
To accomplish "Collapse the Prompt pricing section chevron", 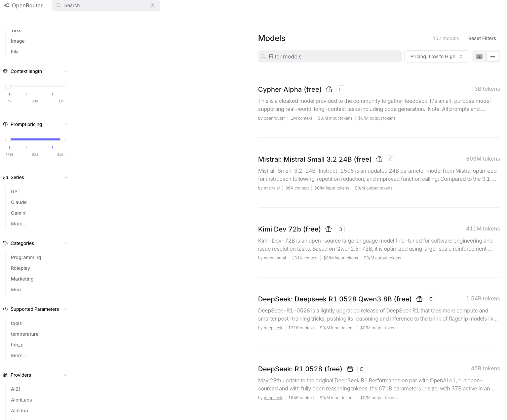I will pos(66,124).
